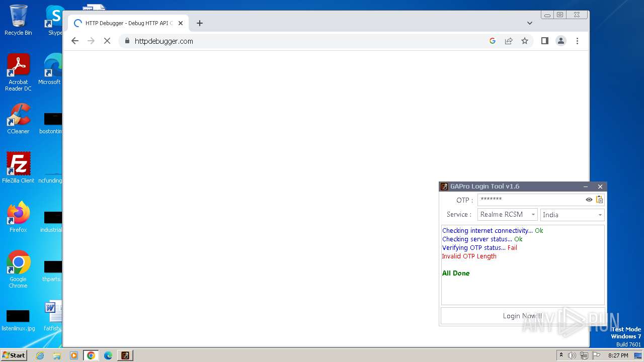Screen dimensions: 644x362
Task: Switch to the HTTP Debugger tab
Action: (128, 23)
